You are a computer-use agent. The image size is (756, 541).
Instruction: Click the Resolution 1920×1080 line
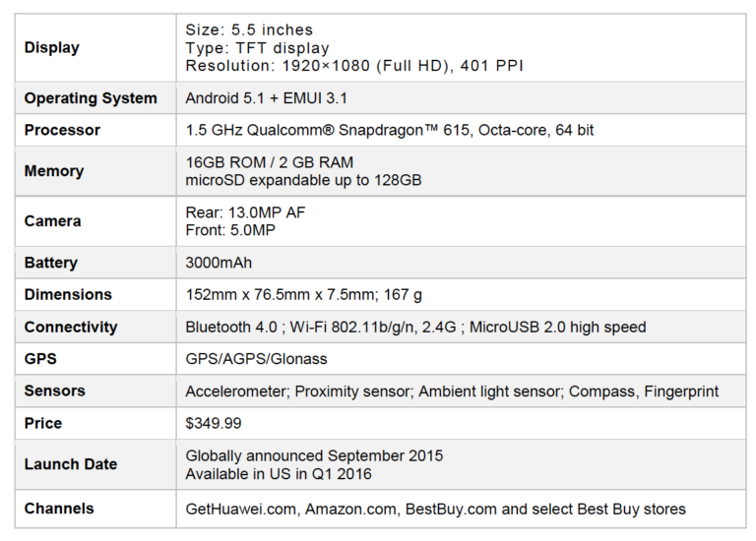tap(354, 65)
